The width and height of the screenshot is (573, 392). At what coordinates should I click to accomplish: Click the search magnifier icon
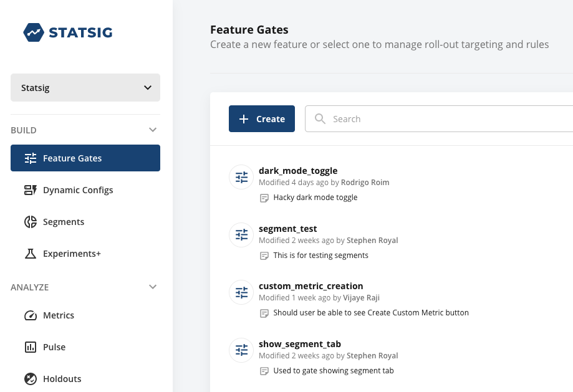click(x=320, y=119)
